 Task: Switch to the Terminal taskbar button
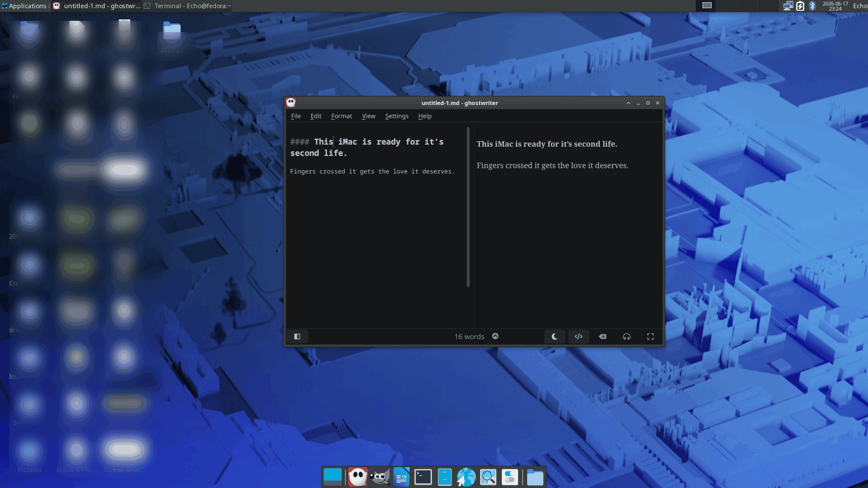pyautogui.click(x=188, y=6)
